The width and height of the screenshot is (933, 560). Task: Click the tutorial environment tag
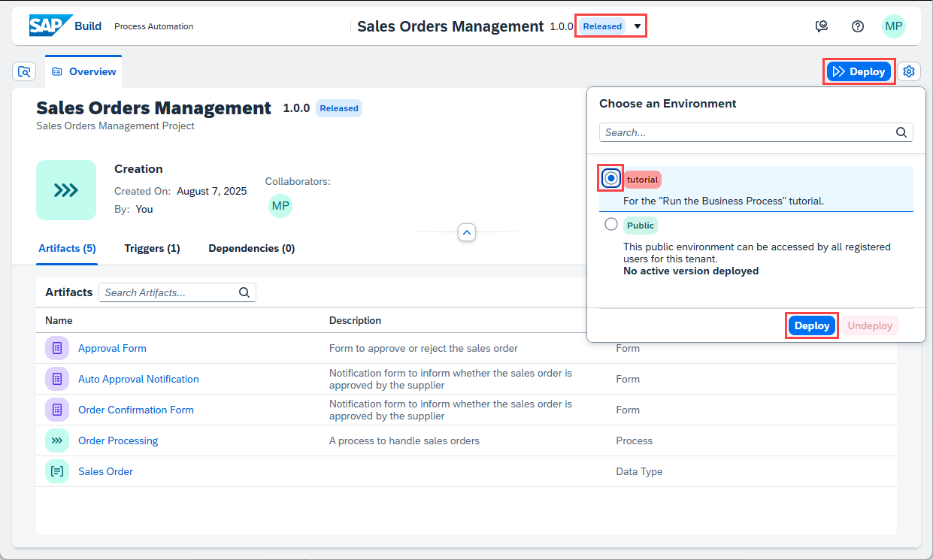pyautogui.click(x=642, y=180)
